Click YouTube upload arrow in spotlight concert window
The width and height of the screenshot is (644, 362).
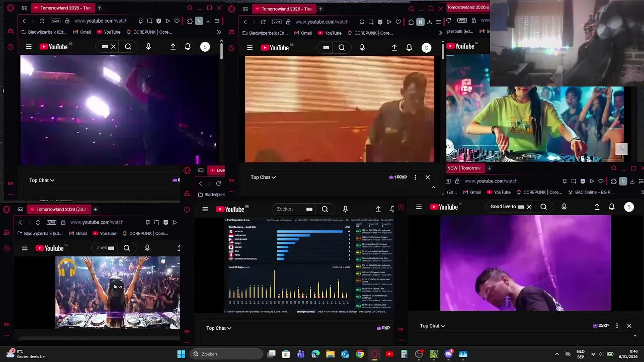173,47
